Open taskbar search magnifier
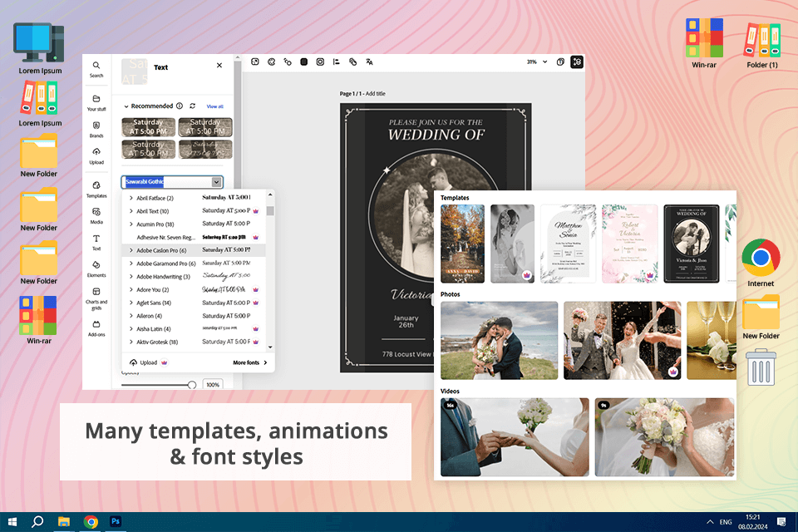 pos(37,522)
